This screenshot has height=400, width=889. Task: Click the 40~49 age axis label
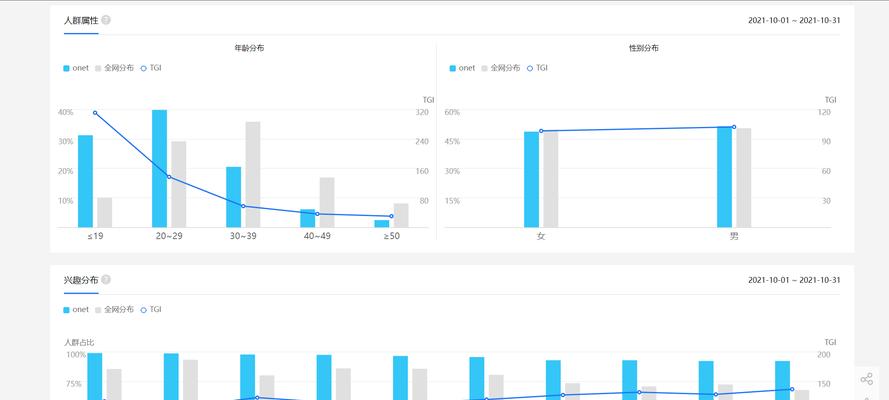click(x=317, y=236)
